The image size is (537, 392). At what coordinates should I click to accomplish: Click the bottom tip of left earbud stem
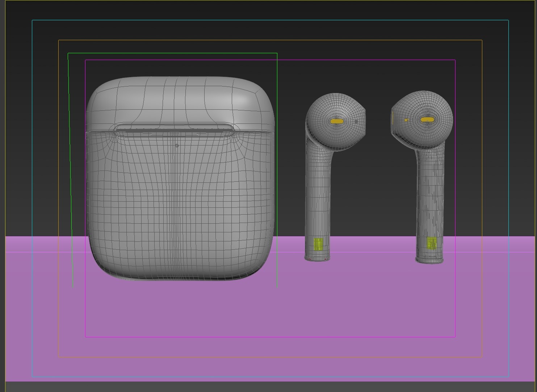click(x=317, y=258)
